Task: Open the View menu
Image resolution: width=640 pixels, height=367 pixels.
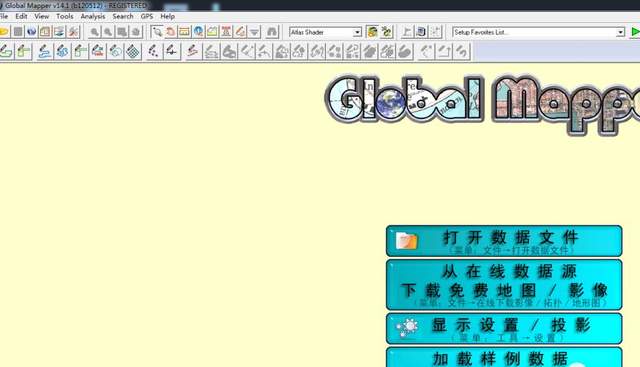Action: [42, 16]
